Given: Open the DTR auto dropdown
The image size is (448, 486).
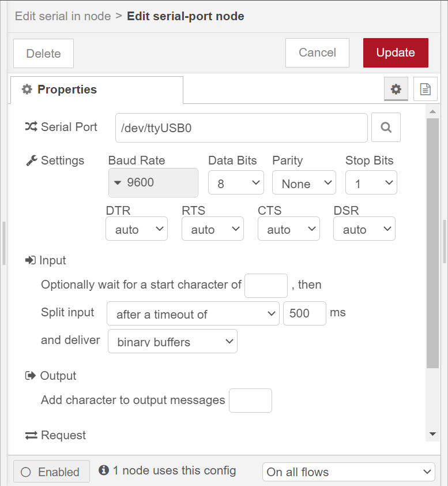Looking at the screenshot, I should pos(137,229).
